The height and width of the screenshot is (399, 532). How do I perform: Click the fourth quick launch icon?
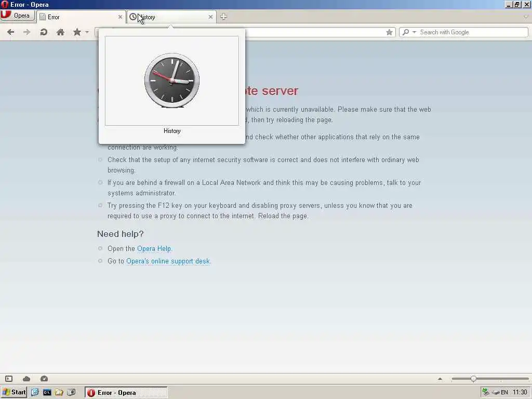pyautogui.click(x=71, y=392)
